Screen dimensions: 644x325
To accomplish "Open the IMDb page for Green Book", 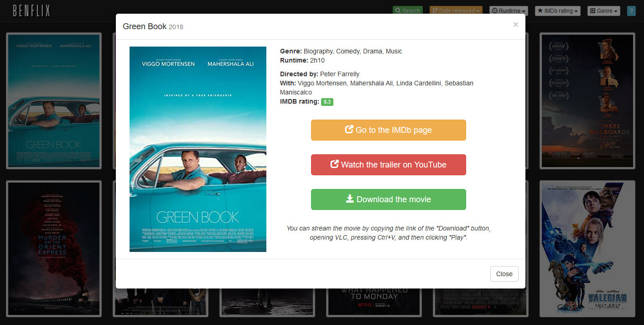I will [x=389, y=130].
